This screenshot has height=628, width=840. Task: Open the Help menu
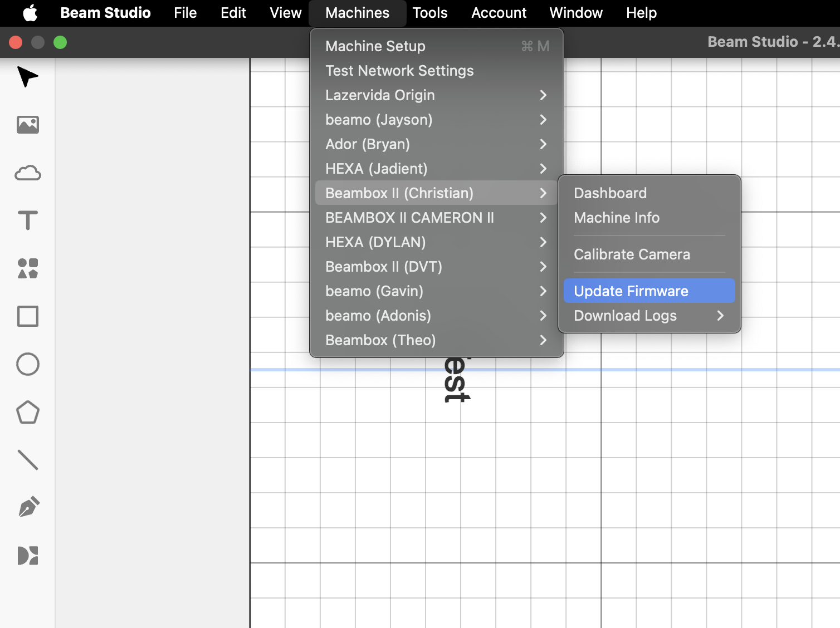(x=641, y=13)
